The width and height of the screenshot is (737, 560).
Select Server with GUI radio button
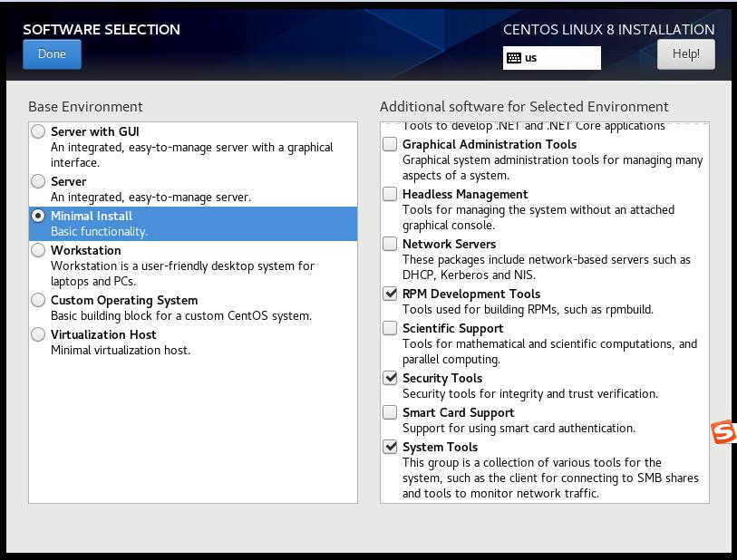pos(38,132)
